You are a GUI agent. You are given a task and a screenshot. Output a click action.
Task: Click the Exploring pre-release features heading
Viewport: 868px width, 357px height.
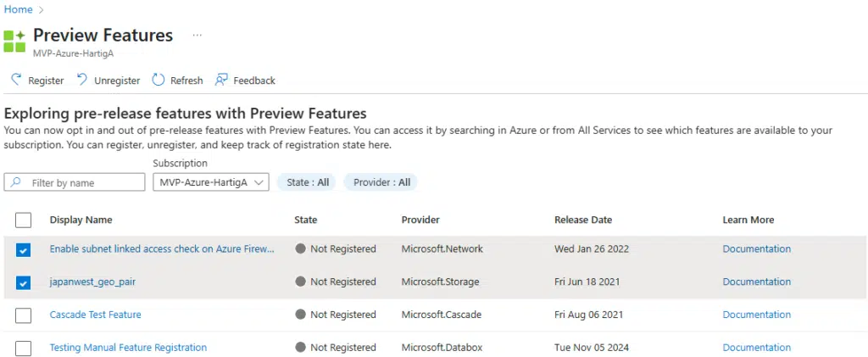coord(185,114)
